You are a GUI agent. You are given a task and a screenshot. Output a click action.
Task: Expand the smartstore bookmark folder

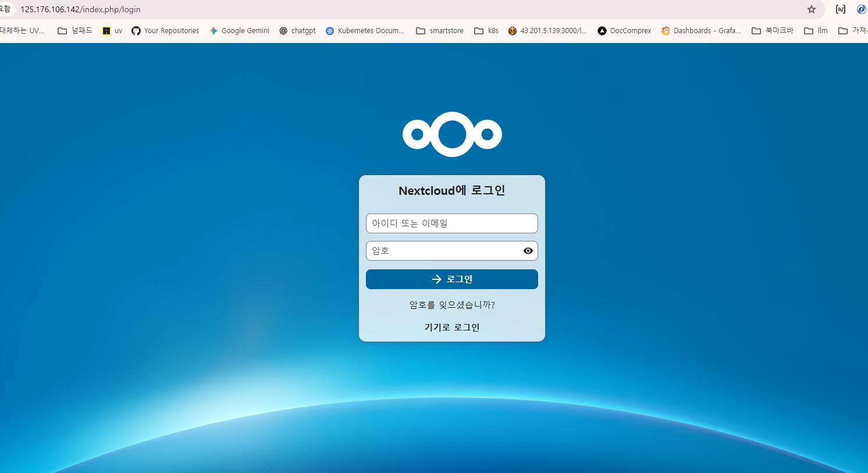coord(440,31)
